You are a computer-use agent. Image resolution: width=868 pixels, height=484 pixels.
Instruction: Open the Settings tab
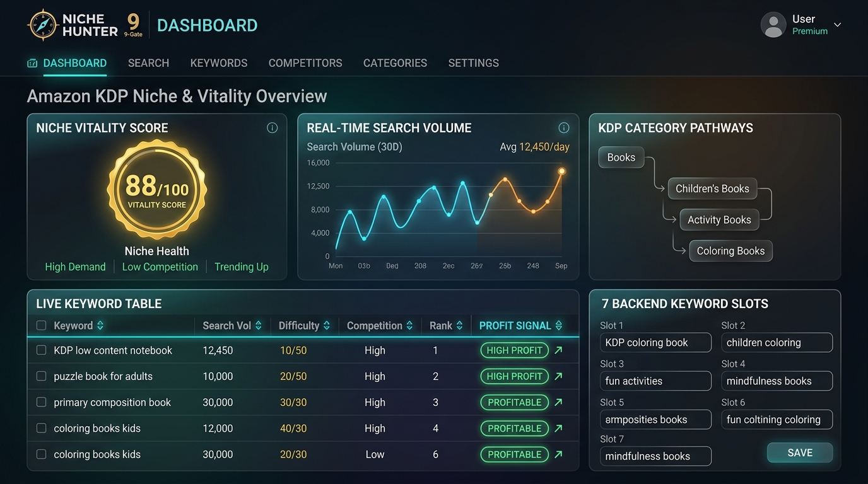[x=474, y=63]
